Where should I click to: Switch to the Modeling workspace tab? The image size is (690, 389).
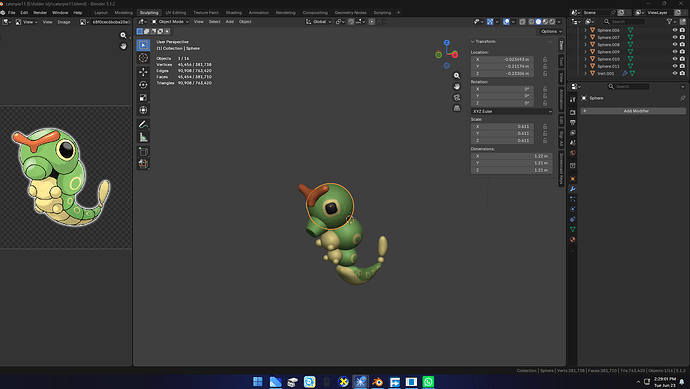(x=123, y=13)
